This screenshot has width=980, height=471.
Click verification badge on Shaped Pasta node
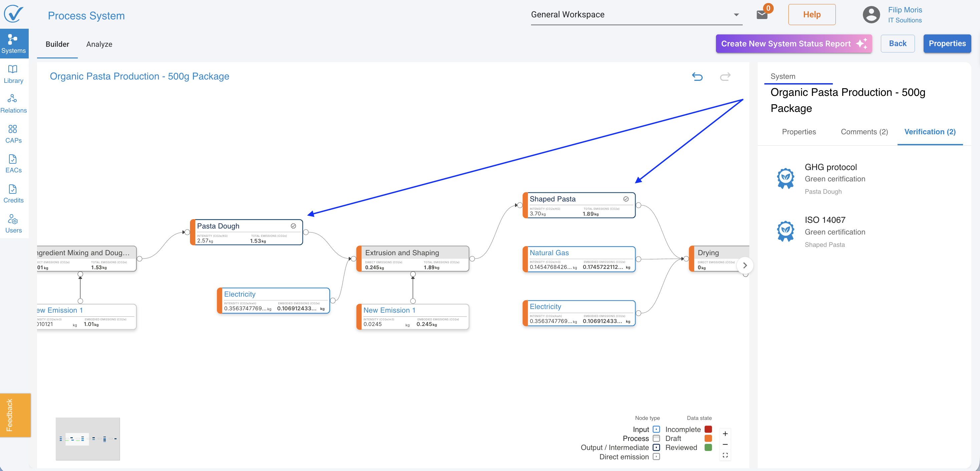626,199
